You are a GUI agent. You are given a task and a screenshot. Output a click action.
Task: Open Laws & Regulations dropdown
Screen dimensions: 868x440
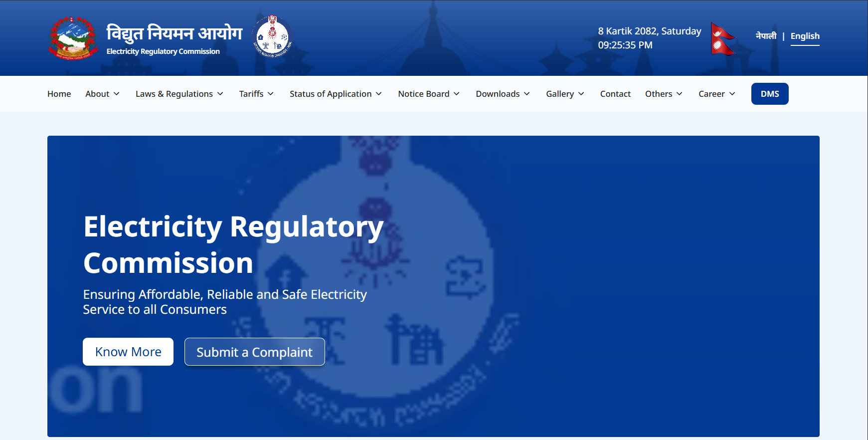pyautogui.click(x=179, y=94)
